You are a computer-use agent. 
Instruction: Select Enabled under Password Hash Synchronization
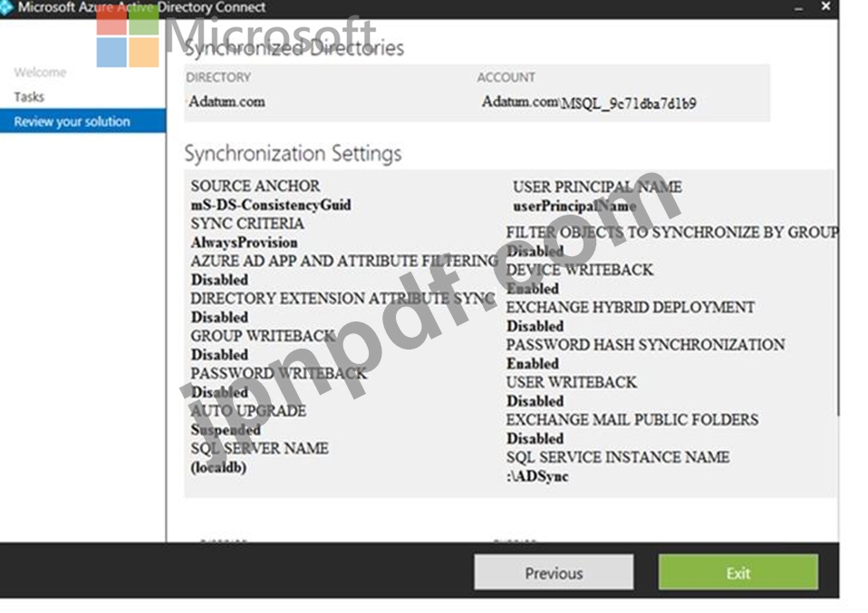click(x=533, y=363)
